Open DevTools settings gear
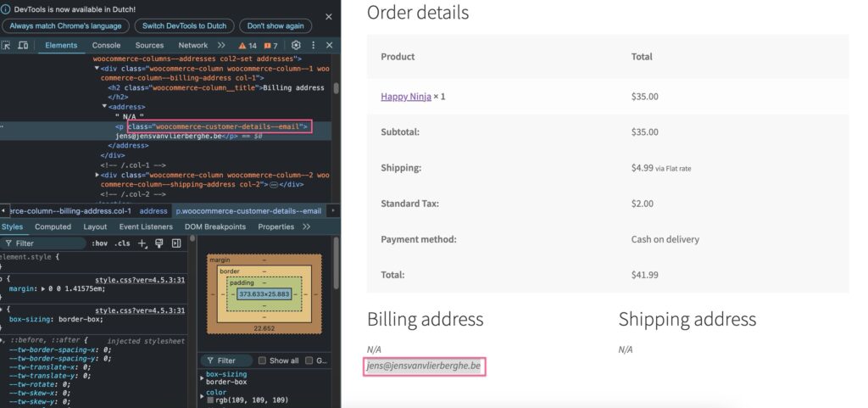868x408 pixels. pyautogui.click(x=296, y=46)
